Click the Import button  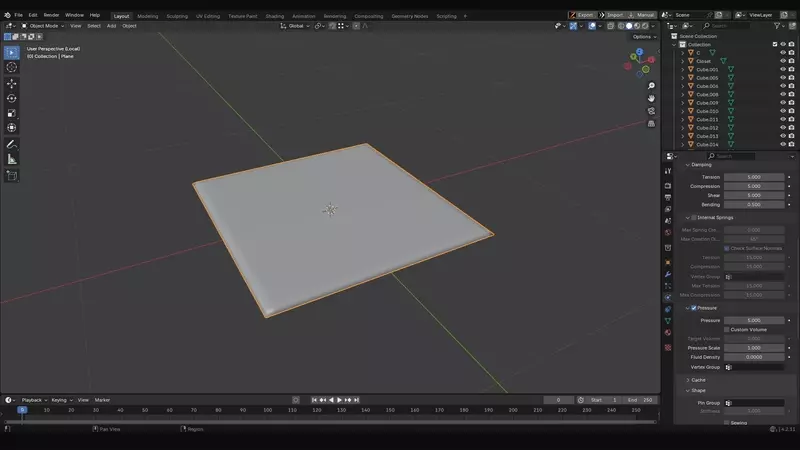611,15
